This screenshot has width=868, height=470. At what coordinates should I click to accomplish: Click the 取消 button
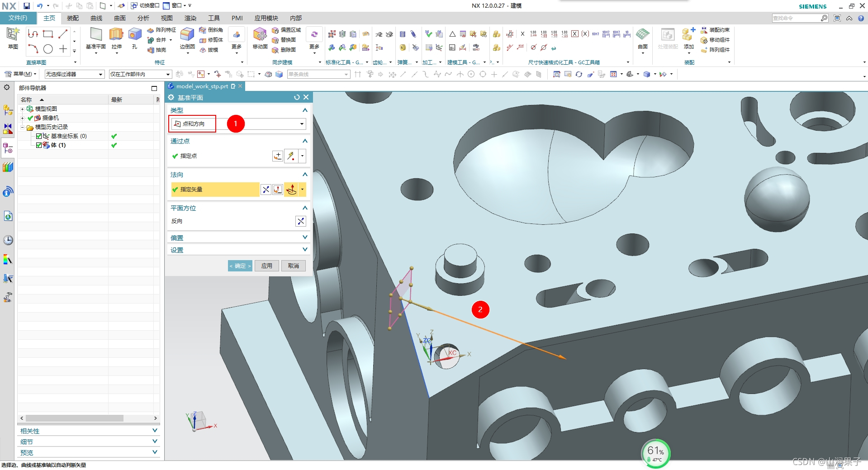pos(294,266)
